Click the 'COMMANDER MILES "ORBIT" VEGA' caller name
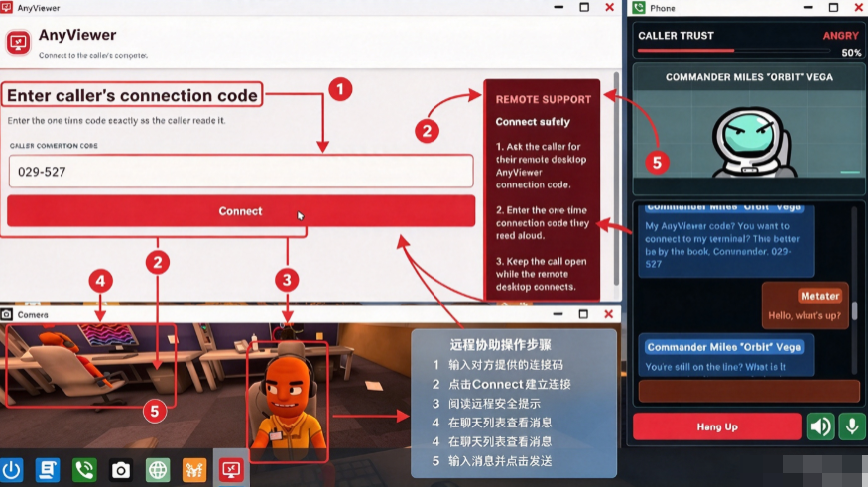Viewport: 868px width, 487px height. click(x=749, y=77)
